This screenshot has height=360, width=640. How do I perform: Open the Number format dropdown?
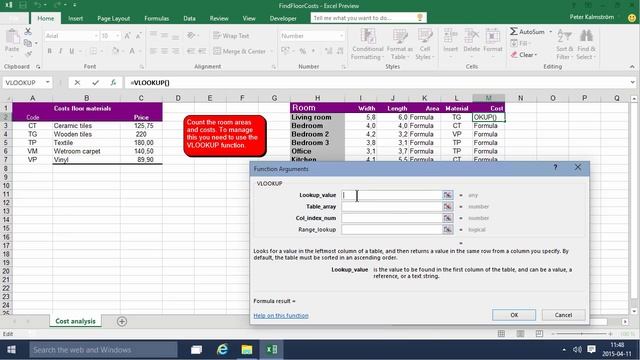click(x=341, y=36)
